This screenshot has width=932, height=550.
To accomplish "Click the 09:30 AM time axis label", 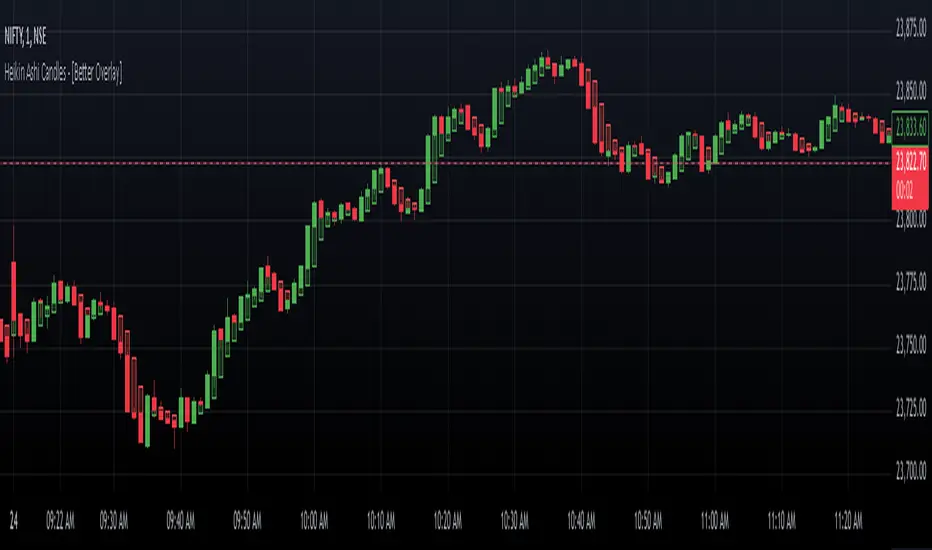I will [x=114, y=521].
